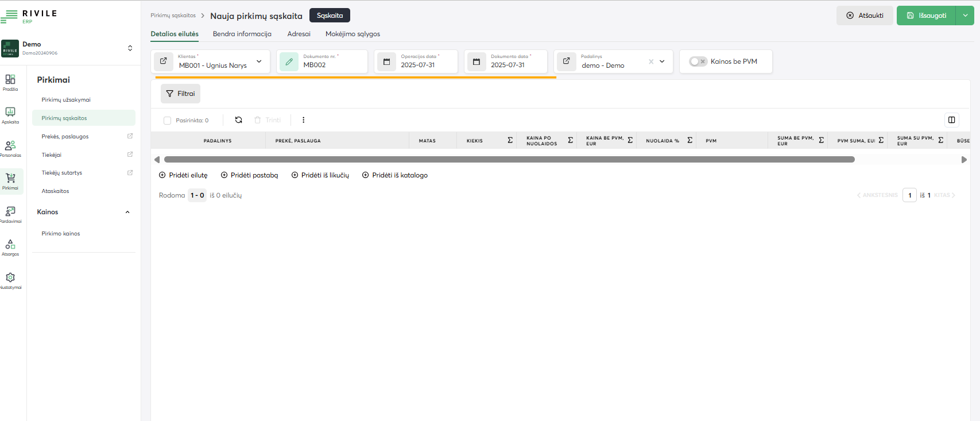The width and height of the screenshot is (980, 421).
Task: Click the Dokumento nr. input field
Action: click(333, 65)
